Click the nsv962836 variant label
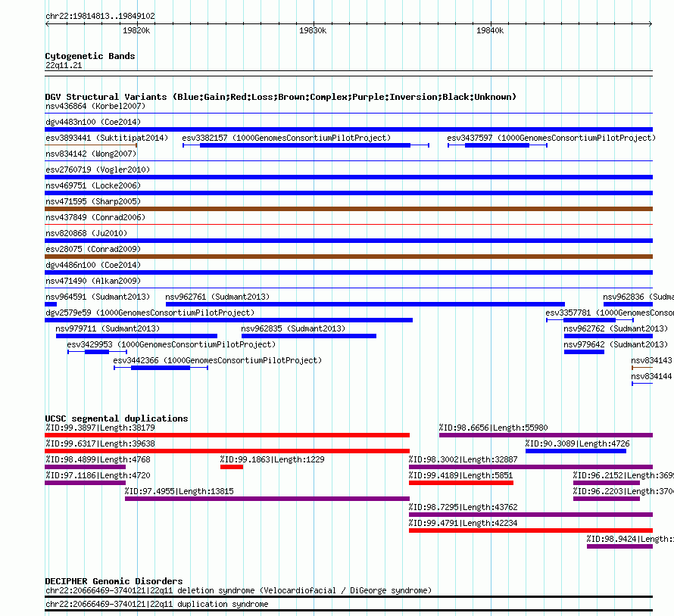 point(638,297)
